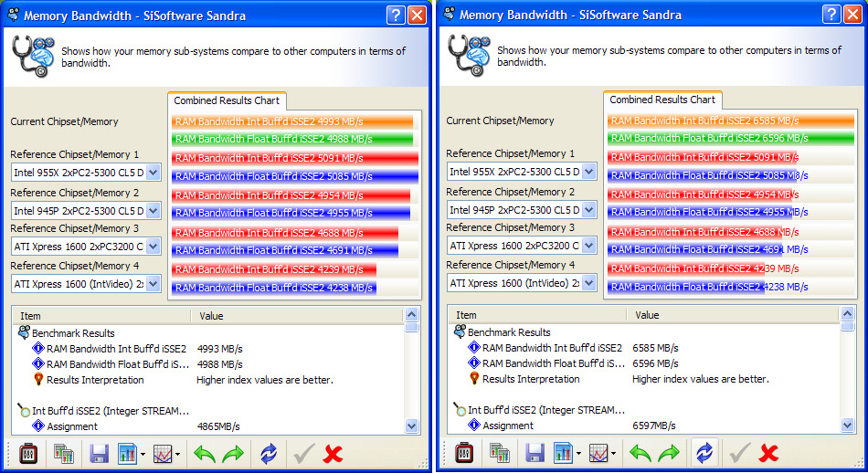Click the red X cancel icon in left window
The height and width of the screenshot is (473, 868).
click(333, 453)
